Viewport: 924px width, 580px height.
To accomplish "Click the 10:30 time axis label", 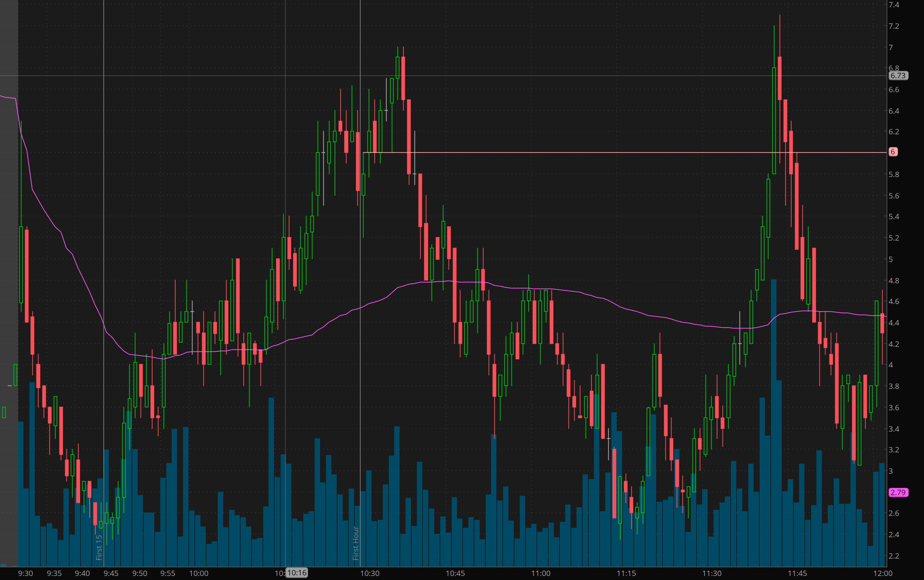I will 370,573.
